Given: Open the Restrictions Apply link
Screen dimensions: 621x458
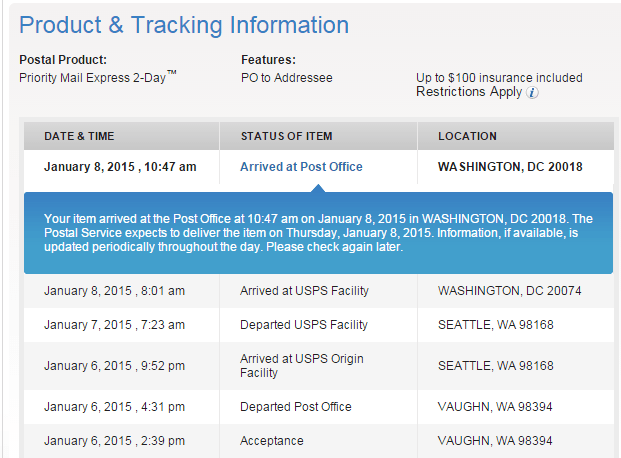Looking at the screenshot, I should pyautogui.click(x=469, y=92).
